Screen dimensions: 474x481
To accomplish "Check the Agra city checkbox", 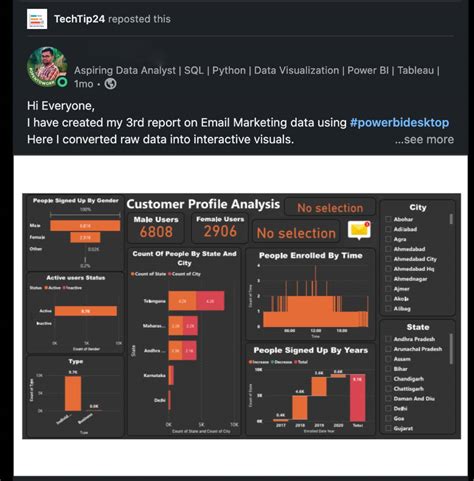I will 388,239.
